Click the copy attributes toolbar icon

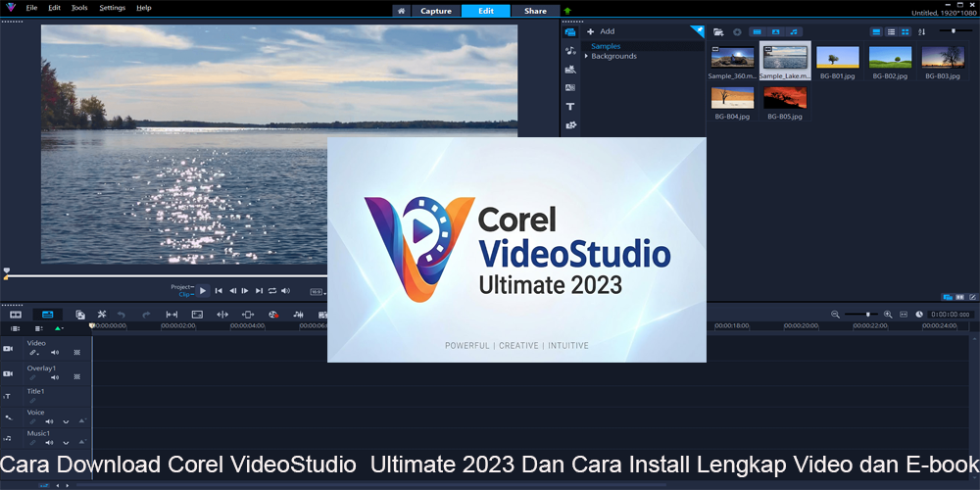[x=80, y=315]
